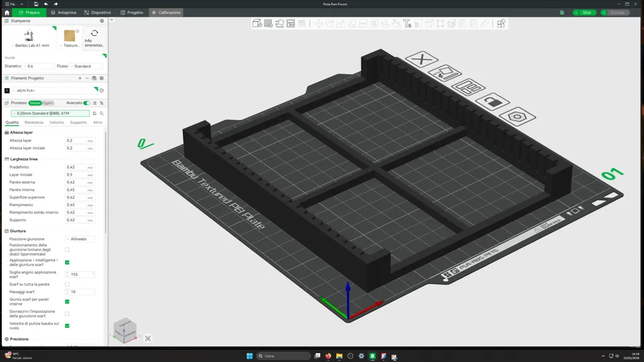The image size is (644, 362).
Task: Click the lock plate icon on build plate
Action: click(493, 102)
